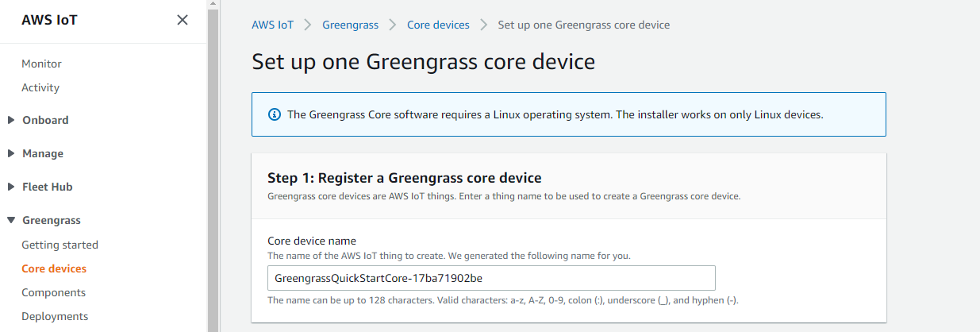The width and height of the screenshot is (980, 332).
Task: Expand the Onboard section triangle
Action: point(11,121)
